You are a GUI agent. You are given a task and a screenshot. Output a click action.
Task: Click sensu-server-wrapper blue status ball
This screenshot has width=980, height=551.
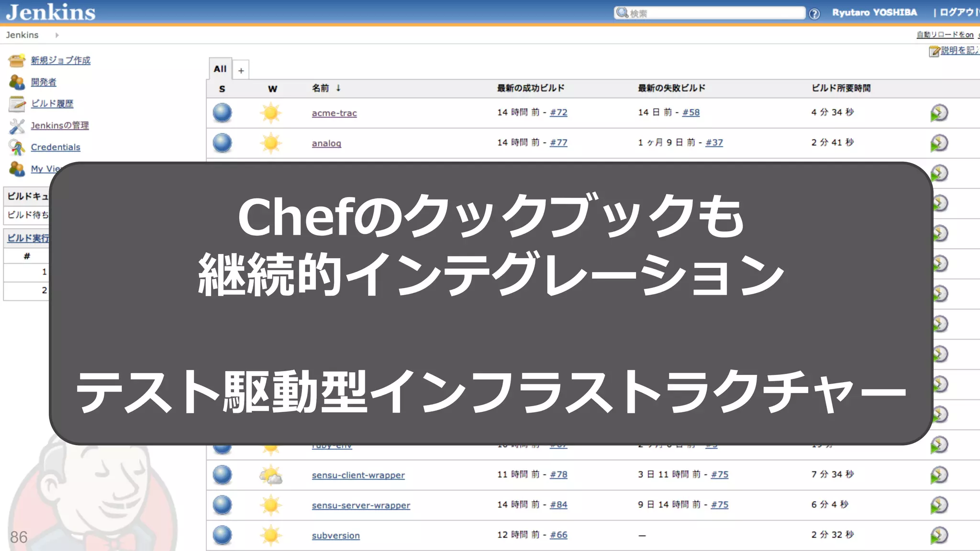point(222,505)
